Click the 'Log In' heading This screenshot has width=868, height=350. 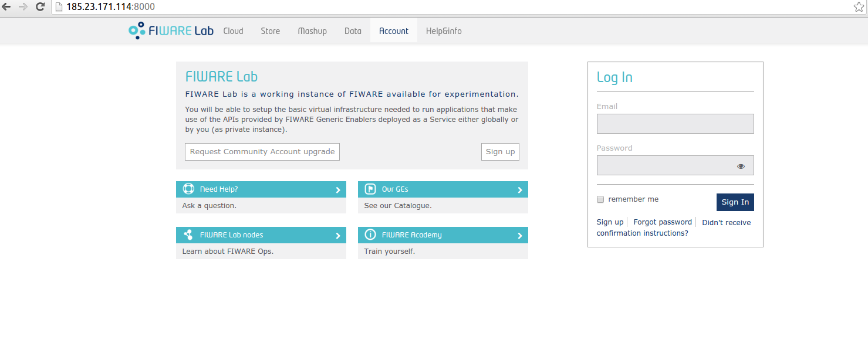coord(614,77)
